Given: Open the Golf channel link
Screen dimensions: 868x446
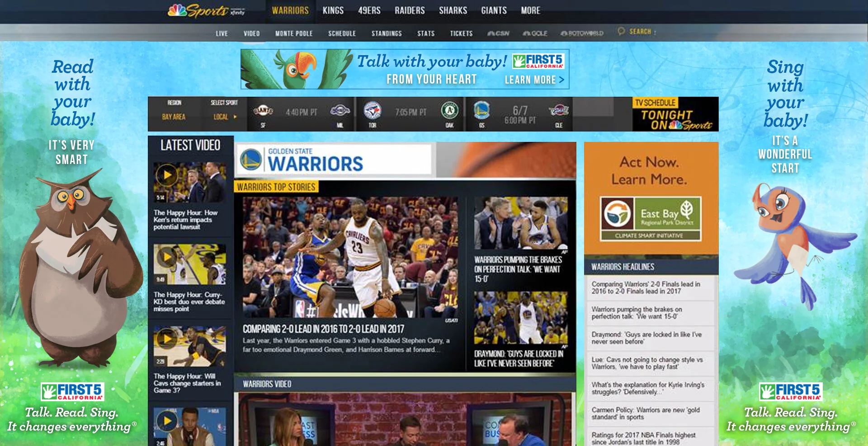Looking at the screenshot, I should point(535,33).
